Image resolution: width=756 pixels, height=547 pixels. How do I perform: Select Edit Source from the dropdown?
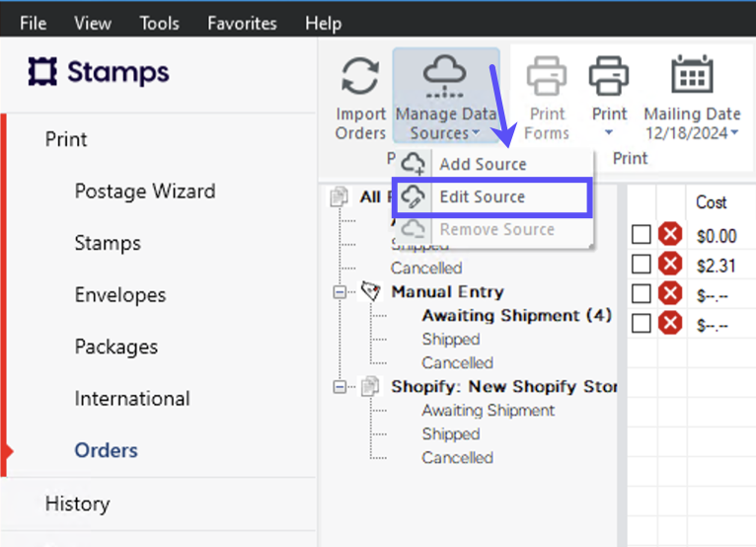point(492,196)
